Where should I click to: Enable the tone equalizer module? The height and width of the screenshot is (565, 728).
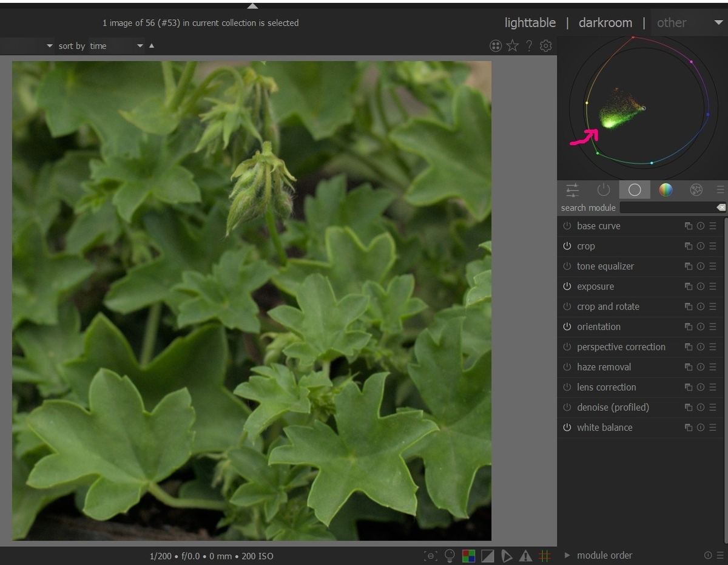[567, 266]
